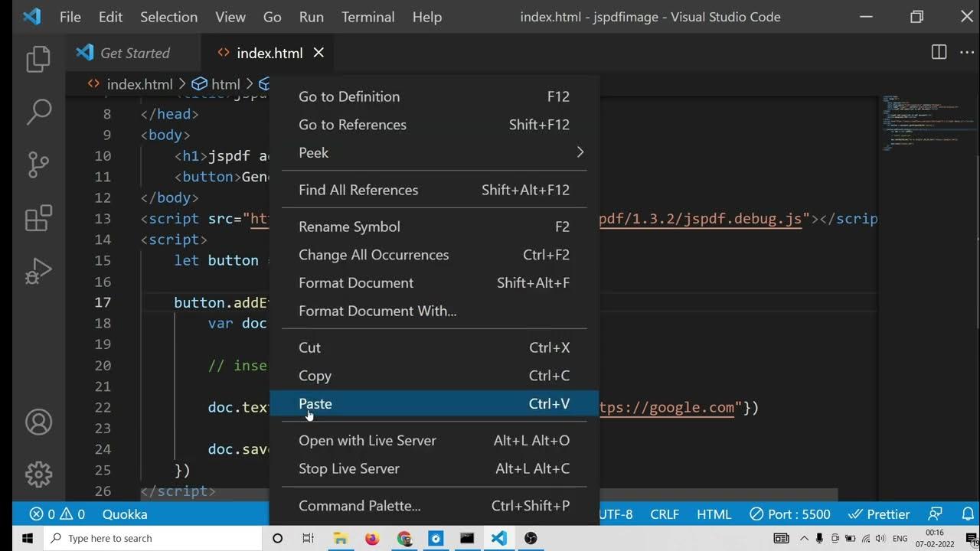The height and width of the screenshot is (551, 980).
Task: Open the Explorer panel in activity bar
Action: (x=38, y=60)
